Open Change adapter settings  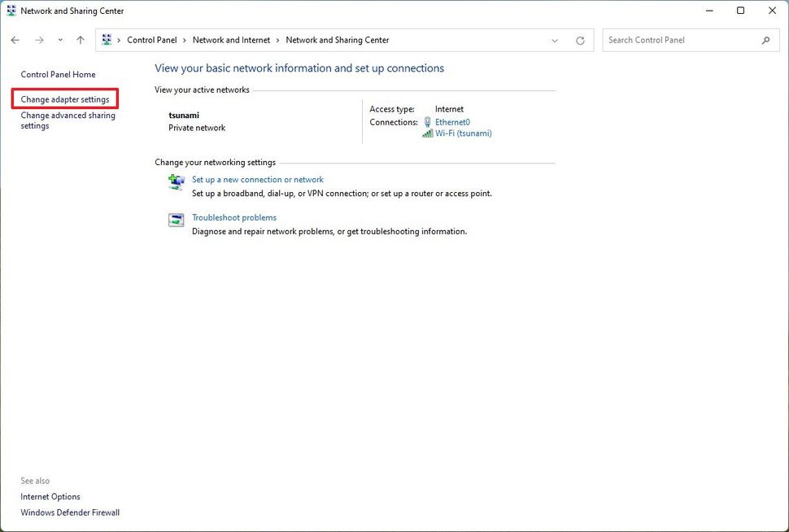click(64, 98)
